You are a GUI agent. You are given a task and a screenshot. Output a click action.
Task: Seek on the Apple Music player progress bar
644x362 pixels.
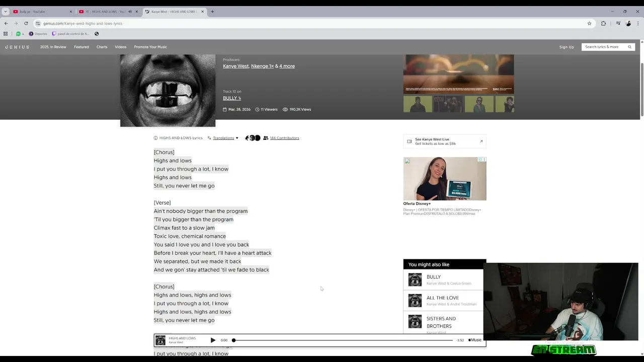[x=343, y=340]
